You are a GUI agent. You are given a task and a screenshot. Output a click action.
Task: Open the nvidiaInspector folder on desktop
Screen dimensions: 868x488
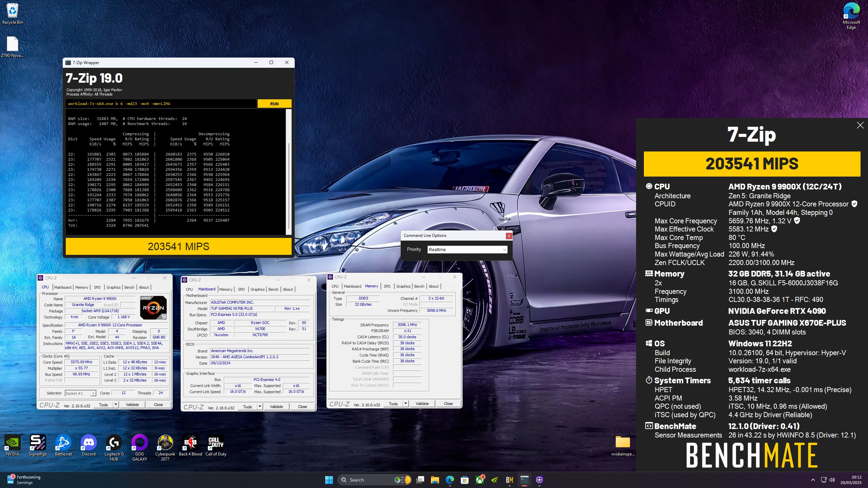point(623,446)
